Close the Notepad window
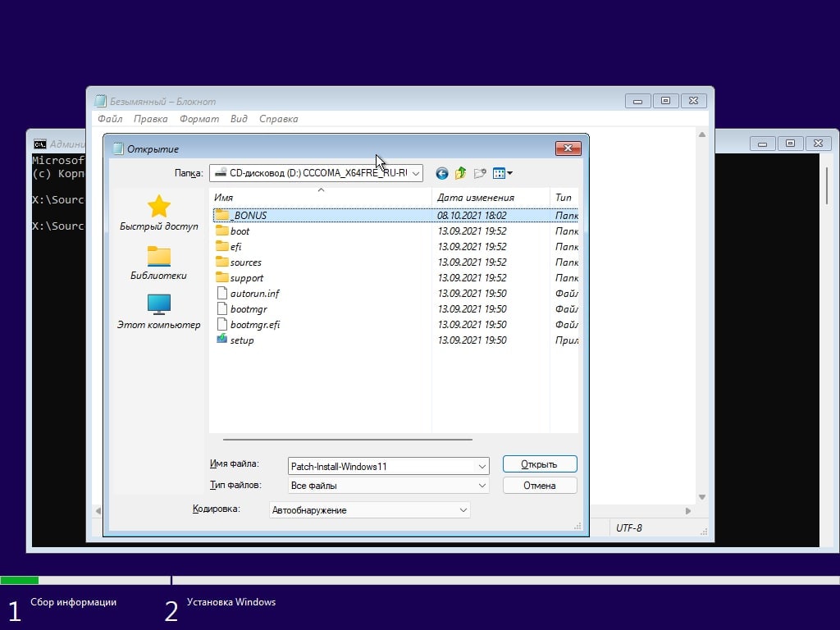The image size is (840, 630). click(x=693, y=101)
